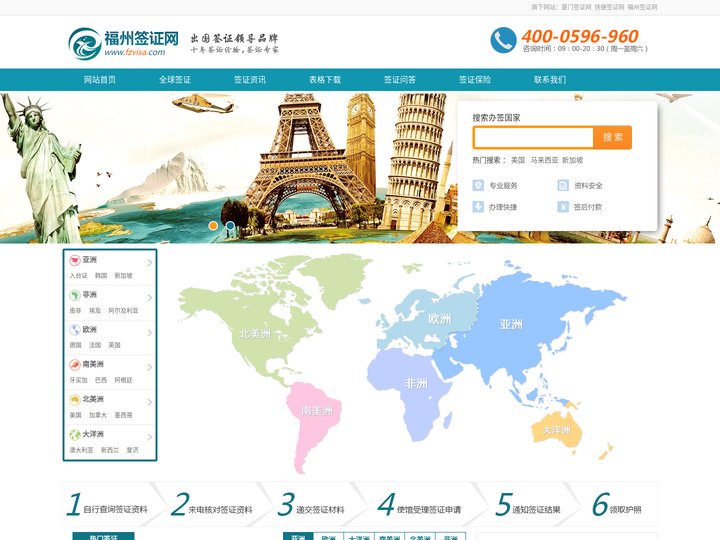Click into the country search input box
This screenshot has width=720, height=540.
tap(534, 137)
